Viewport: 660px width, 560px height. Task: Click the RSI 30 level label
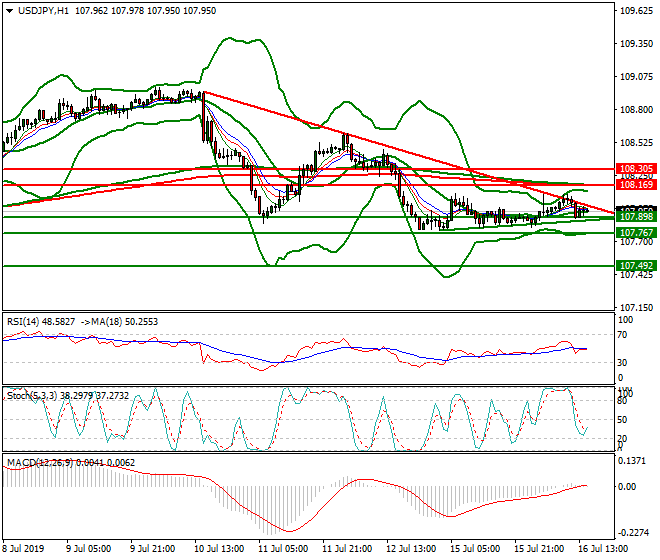tap(623, 363)
